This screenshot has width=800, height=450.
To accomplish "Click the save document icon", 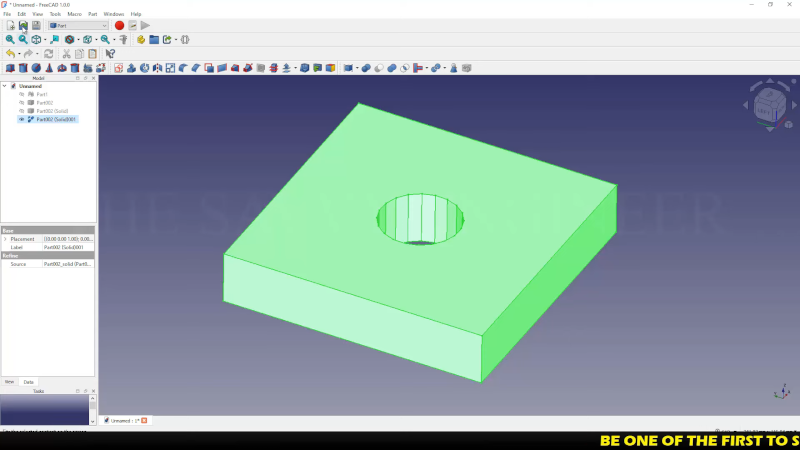I will point(36,25).
